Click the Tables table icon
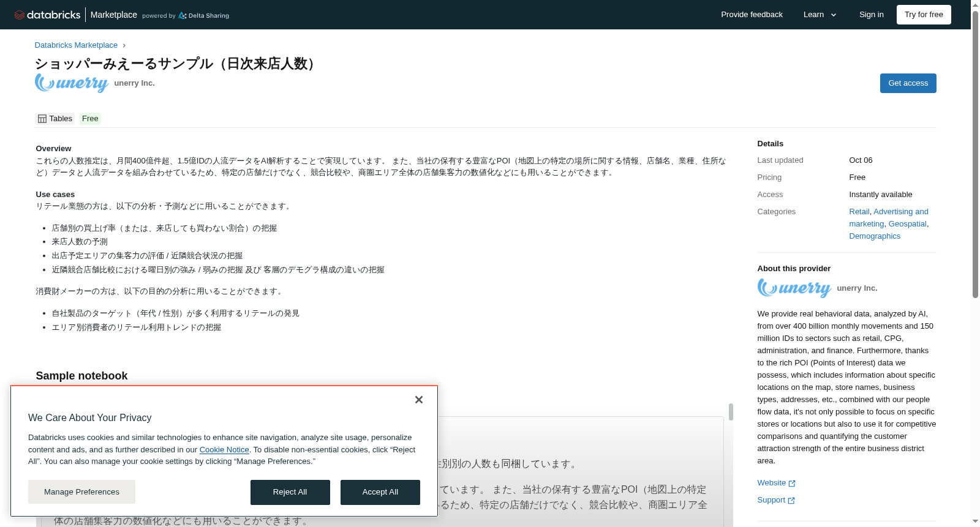 42,119
